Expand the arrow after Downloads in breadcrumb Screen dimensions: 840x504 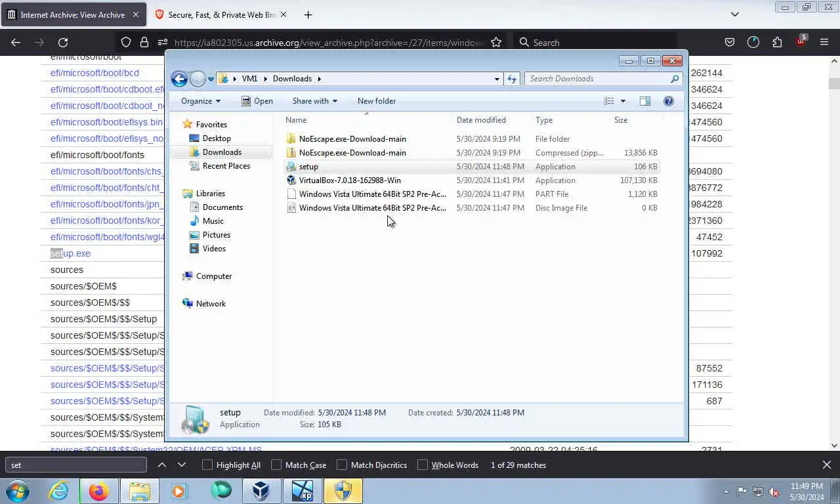pos(320,79)
